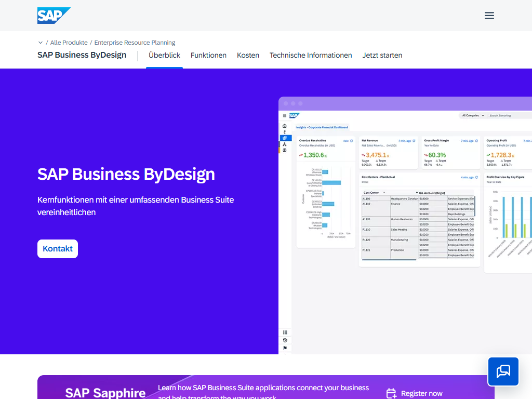Image resolution: width=532 pixels, height=399 pixels.
Task: Open the hamburger menu
Action: (x=489, y=16)
